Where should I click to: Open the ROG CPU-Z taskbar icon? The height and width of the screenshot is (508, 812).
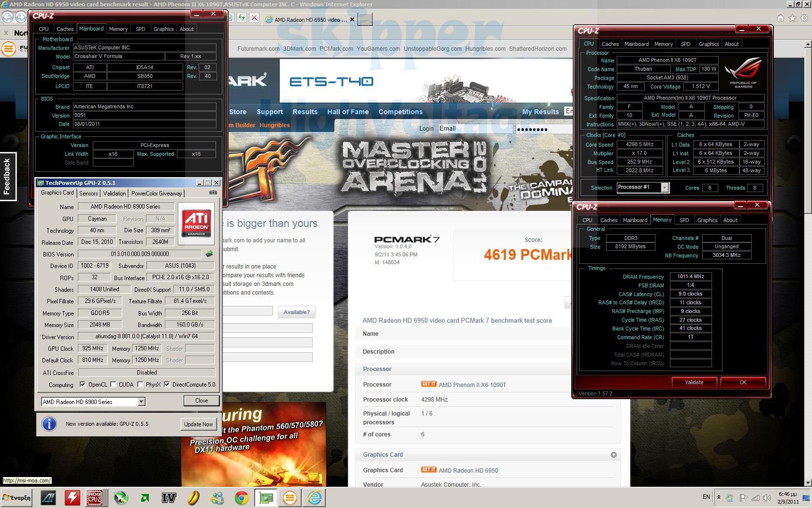click(x=95, y=497)
